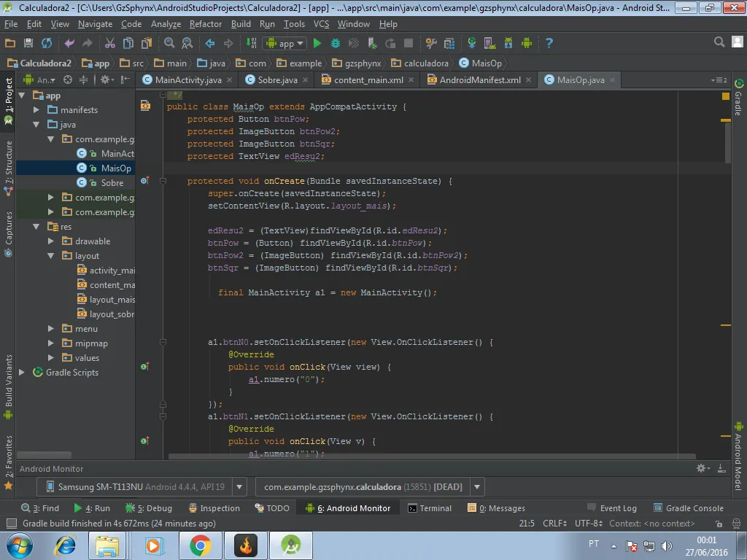Screen dimensions: 747x560
Task: Select MainActivity file in project tree
Action: (x=117, y=154)
